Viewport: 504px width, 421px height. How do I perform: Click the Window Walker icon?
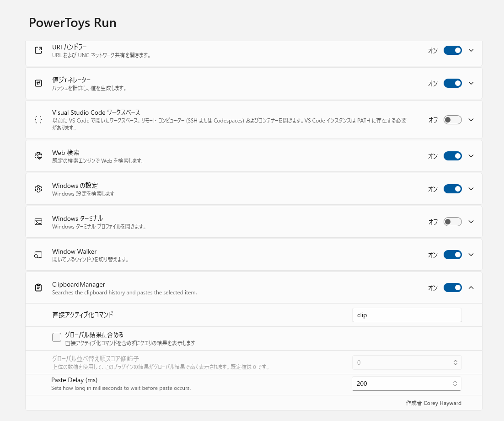click(x=38, y=255)
